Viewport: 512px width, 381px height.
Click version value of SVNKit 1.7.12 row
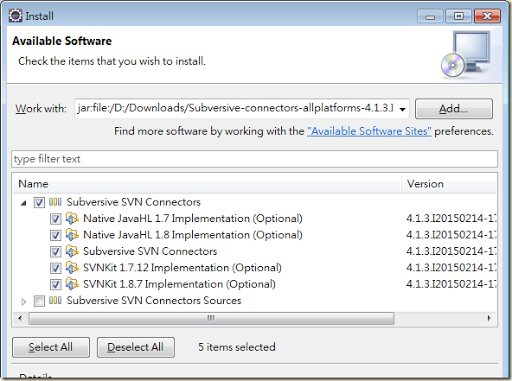[x=451, y=268]
